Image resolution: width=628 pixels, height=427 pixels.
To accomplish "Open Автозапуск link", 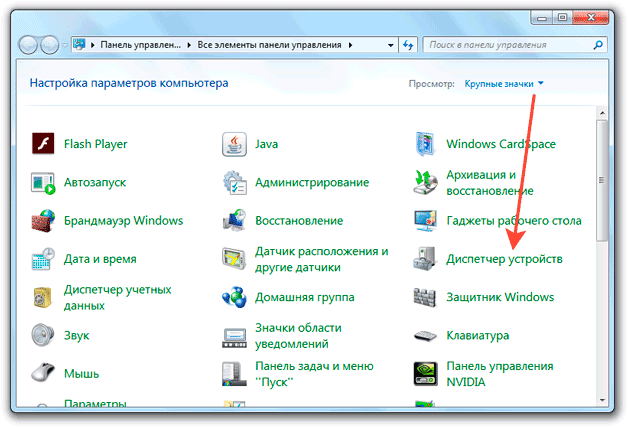I will (x=95, y=183).
